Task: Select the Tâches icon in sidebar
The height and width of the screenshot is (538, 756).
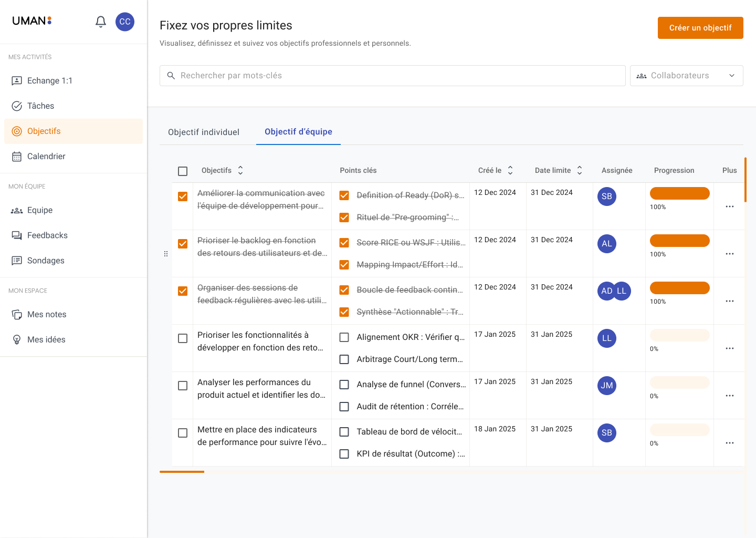Action: [40, 106]
